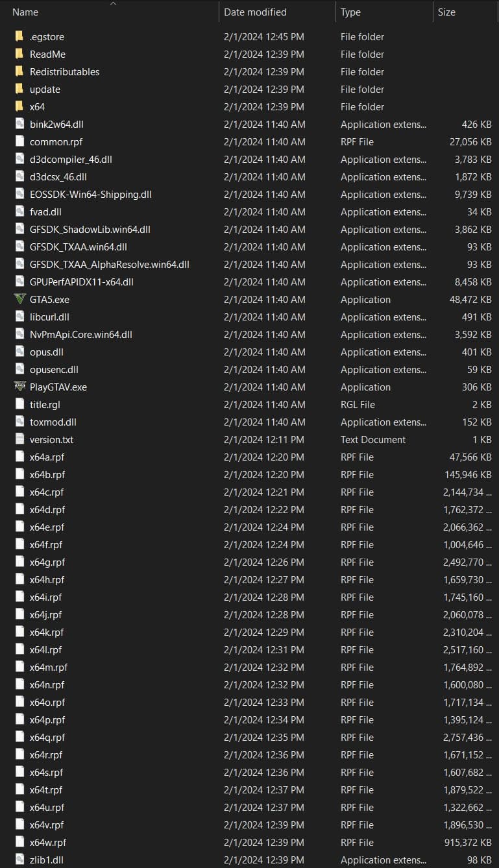Click the opus.dll file icon
The width and height of the screenshot is (499, 868).
point(19,352)
